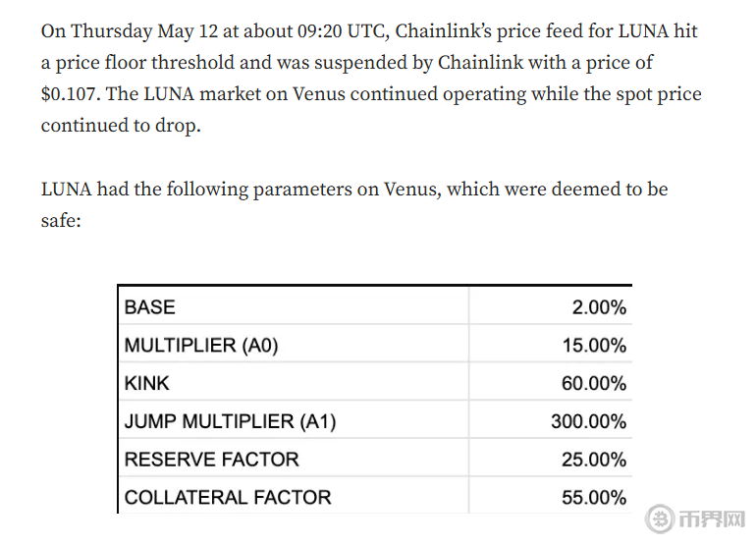
Task: Select the RESERVE FACTOR label cell
Action: coord(212,459)
